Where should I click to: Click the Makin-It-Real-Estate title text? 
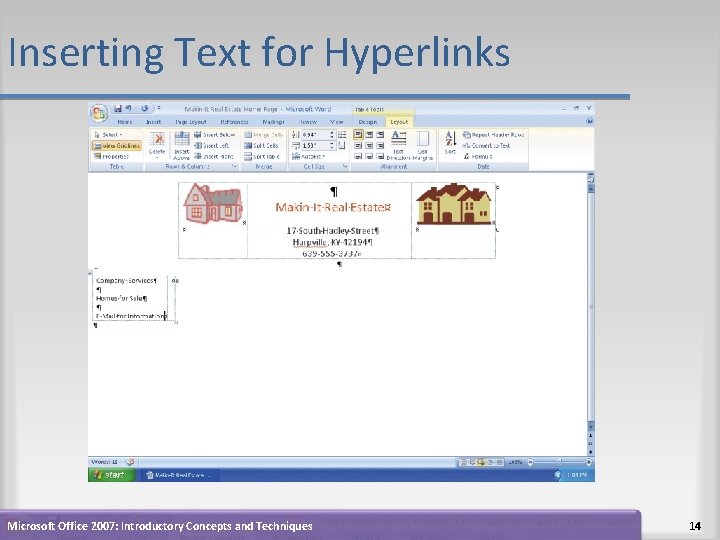click(333, 208)
